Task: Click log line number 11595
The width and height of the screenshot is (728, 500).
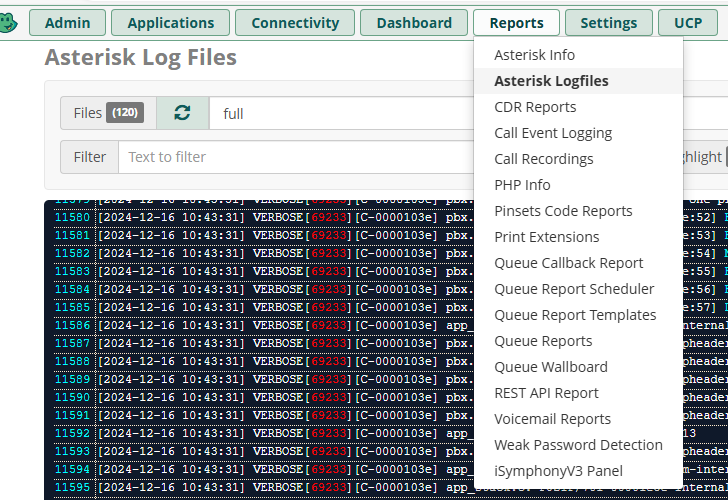Action: point(72,487)
